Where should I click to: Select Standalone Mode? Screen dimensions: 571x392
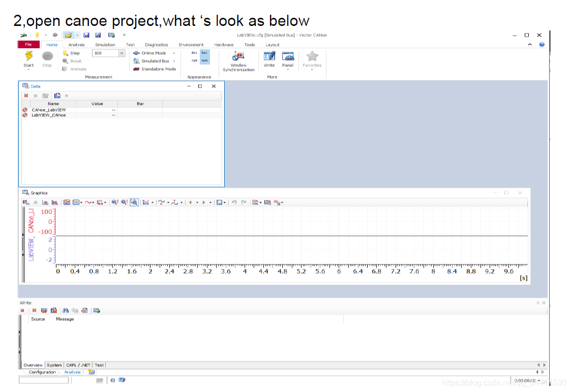click(x=155, y=69)
